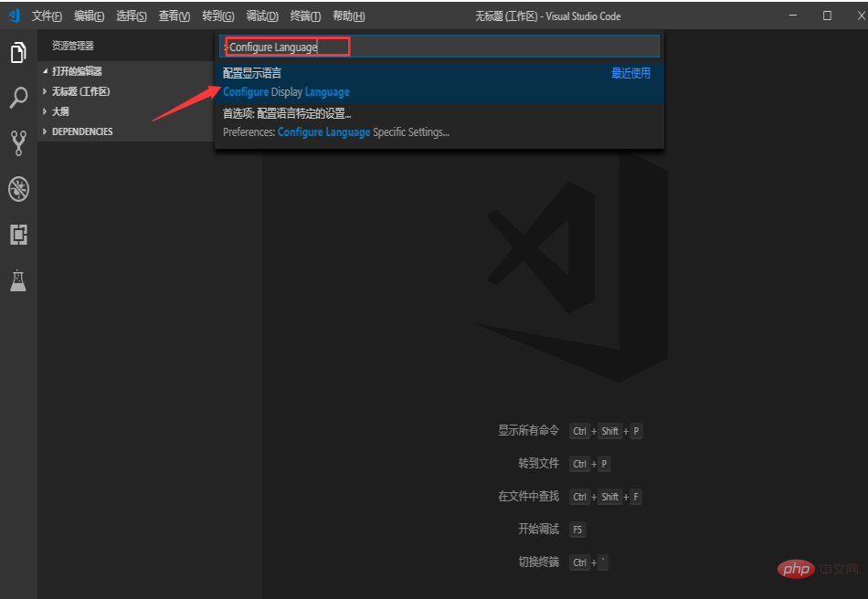Open the 终端(T) menu
The image size is (868, 599).
tap(305, 16)
